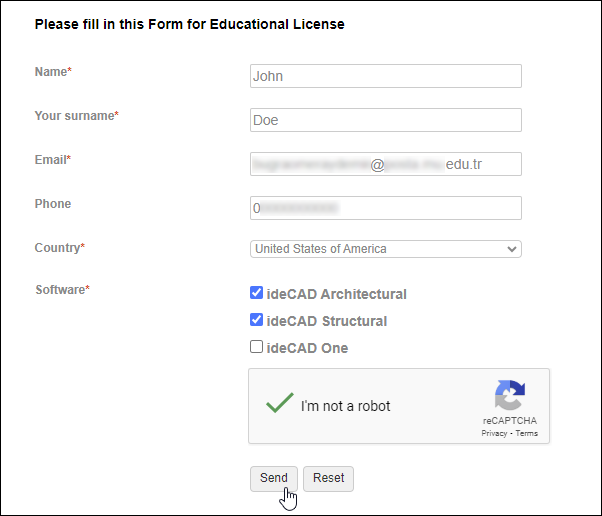Click the green reCAPTCHA checkmark
Screen dimensions: 602x516
(279, 404)
